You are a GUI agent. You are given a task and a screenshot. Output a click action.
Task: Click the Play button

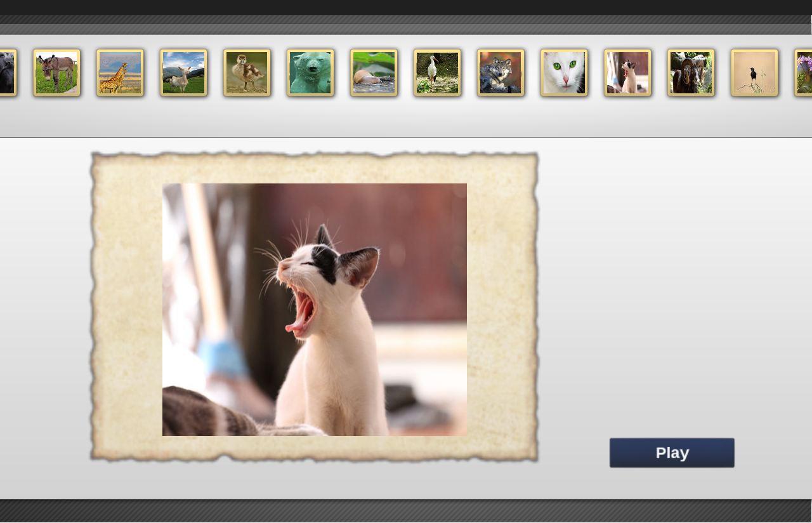[672, 453]
